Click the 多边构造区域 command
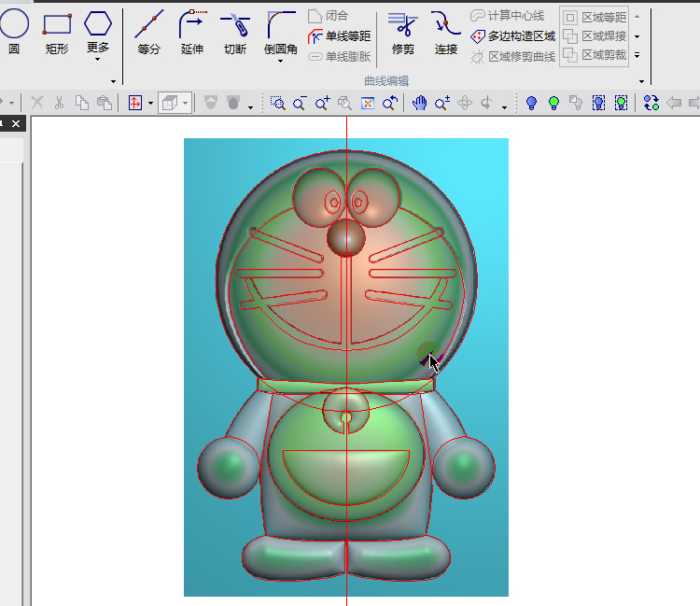Viewport: 700px width, 606px height. (512, 36)
